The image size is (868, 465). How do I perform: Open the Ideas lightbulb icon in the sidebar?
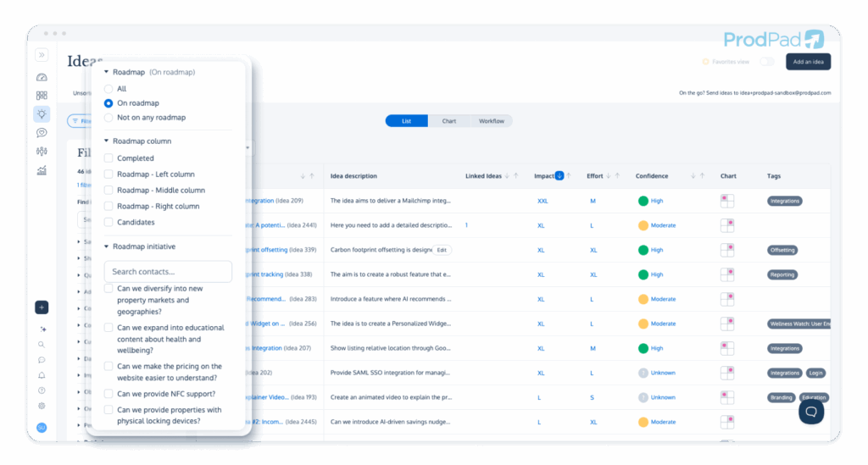(42, 114)
